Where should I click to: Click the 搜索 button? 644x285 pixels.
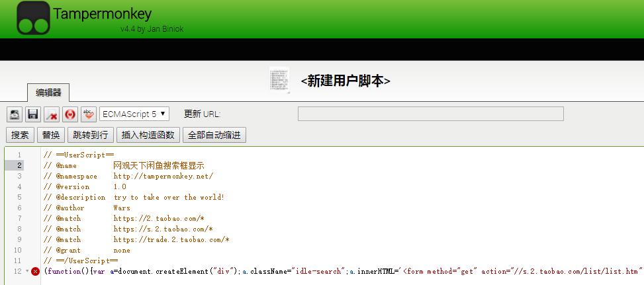click(x=20, y=135)
